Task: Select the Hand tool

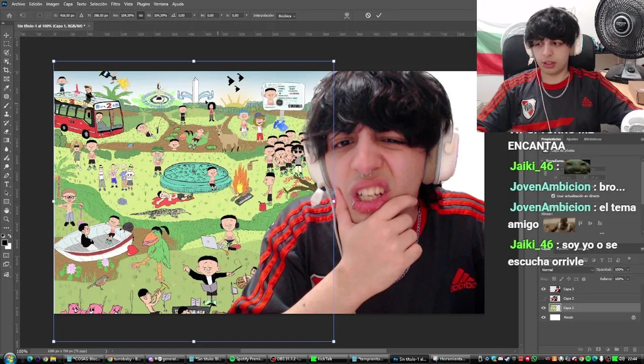Action: pyautogui.click(x=7, y=210)
